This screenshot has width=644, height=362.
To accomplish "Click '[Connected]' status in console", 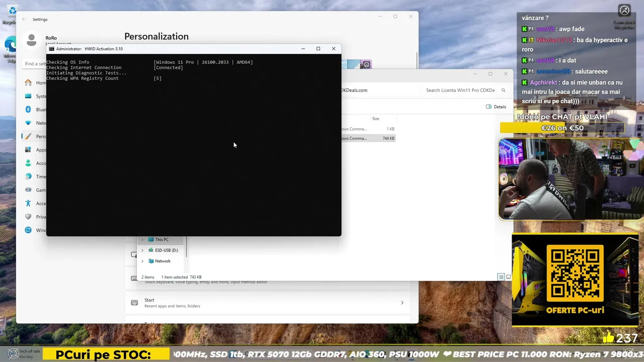I will coord(169,67).
